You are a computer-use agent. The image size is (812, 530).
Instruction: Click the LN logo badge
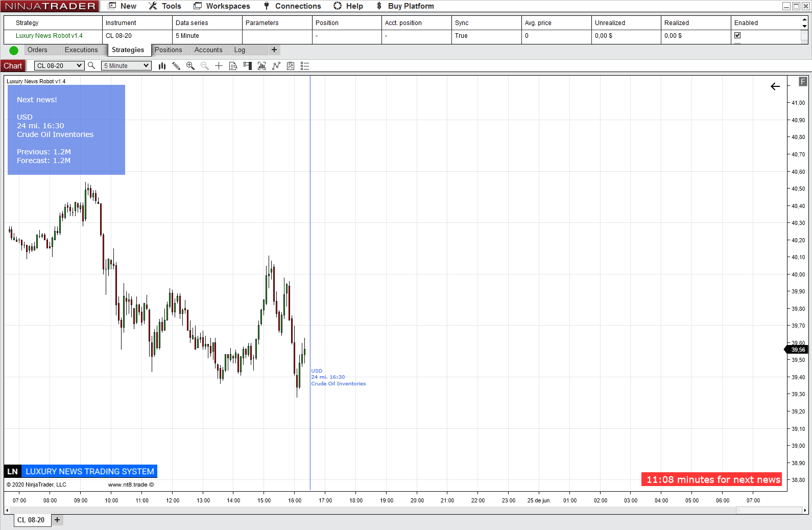click(12, 471)
